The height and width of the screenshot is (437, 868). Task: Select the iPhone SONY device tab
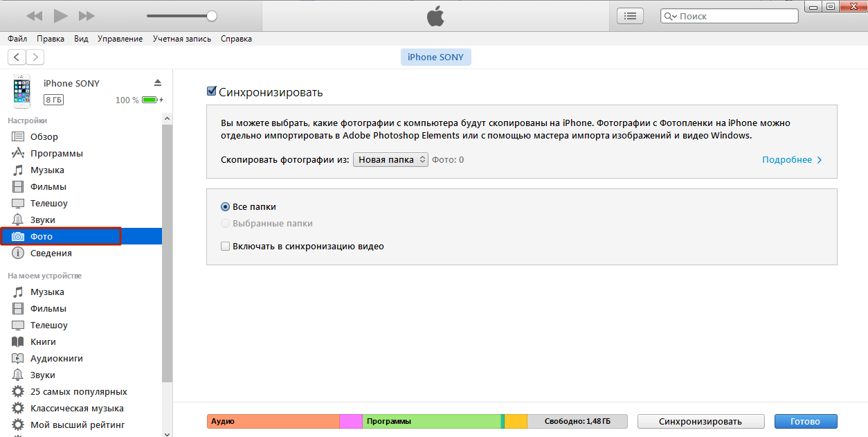[435, 57]
